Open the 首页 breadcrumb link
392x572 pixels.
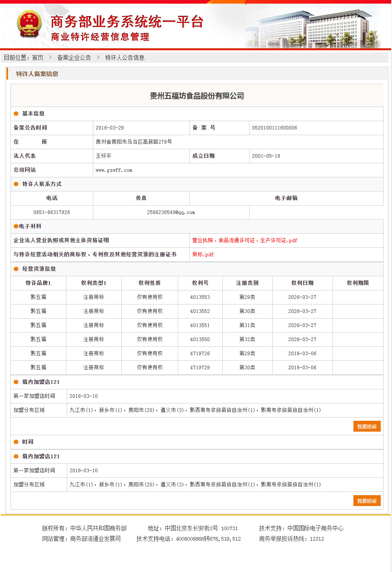38,58
